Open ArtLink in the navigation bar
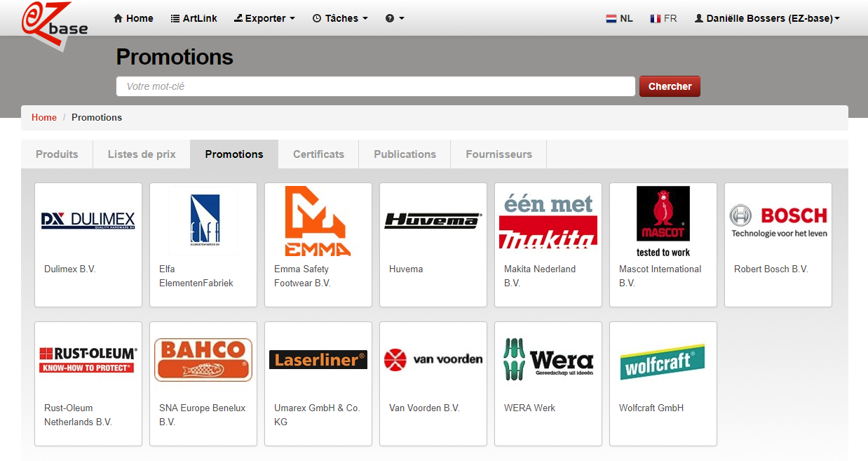The height and width of the screenshot is (461, 868). (194, 18)
